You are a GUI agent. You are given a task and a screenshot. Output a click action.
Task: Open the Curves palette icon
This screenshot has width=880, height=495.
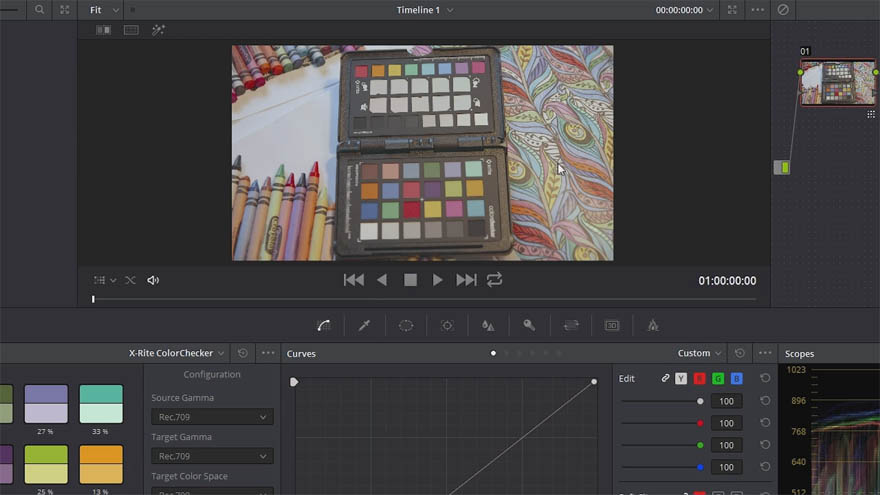[x=324, y=326]
